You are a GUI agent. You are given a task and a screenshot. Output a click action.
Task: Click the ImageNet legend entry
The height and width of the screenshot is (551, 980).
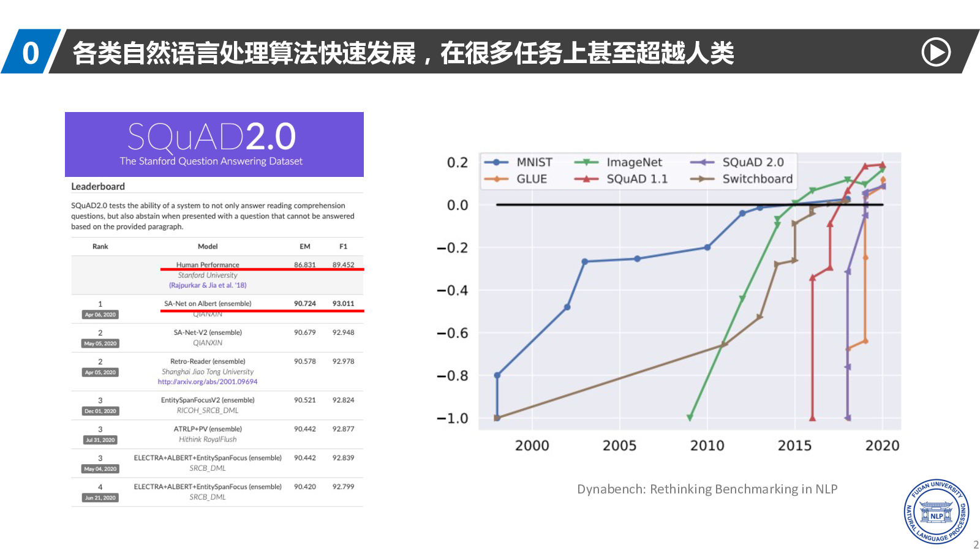618,162
